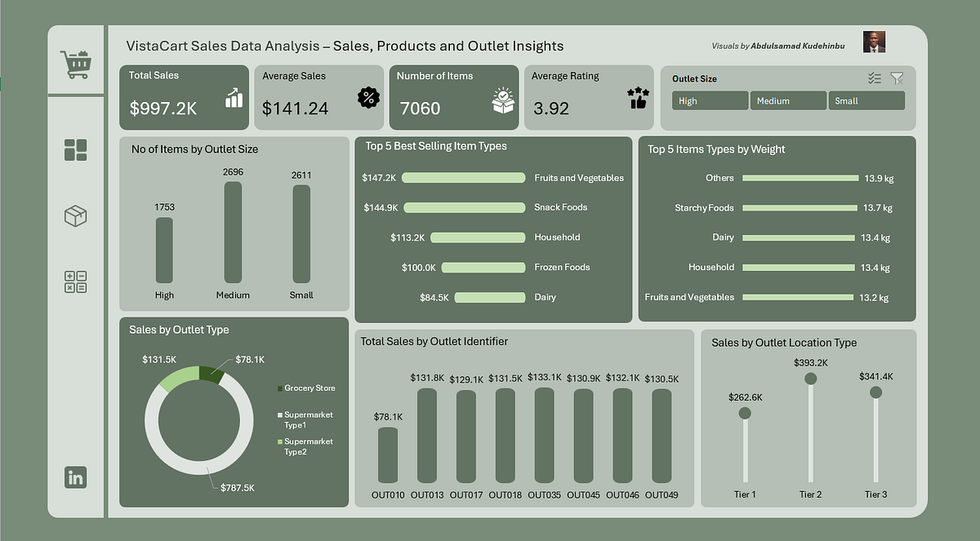Viewport: 980px width, 541px height.
Task: Click the Sales by Outlet Location Type title
Action: (784, 343)
